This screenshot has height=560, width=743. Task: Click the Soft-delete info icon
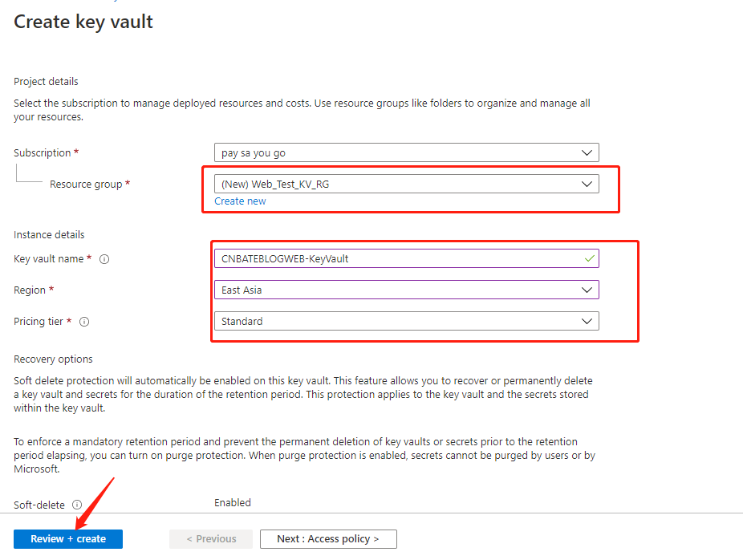click(77, 505)
